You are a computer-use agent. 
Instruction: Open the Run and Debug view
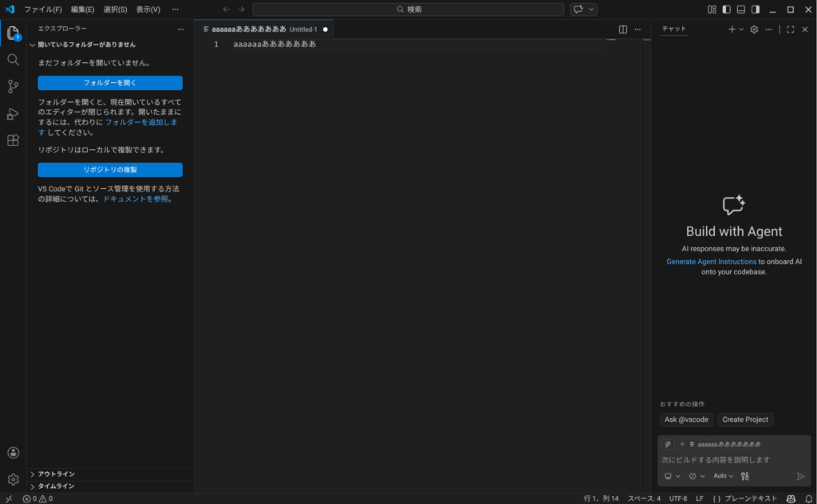coord(13,113)
